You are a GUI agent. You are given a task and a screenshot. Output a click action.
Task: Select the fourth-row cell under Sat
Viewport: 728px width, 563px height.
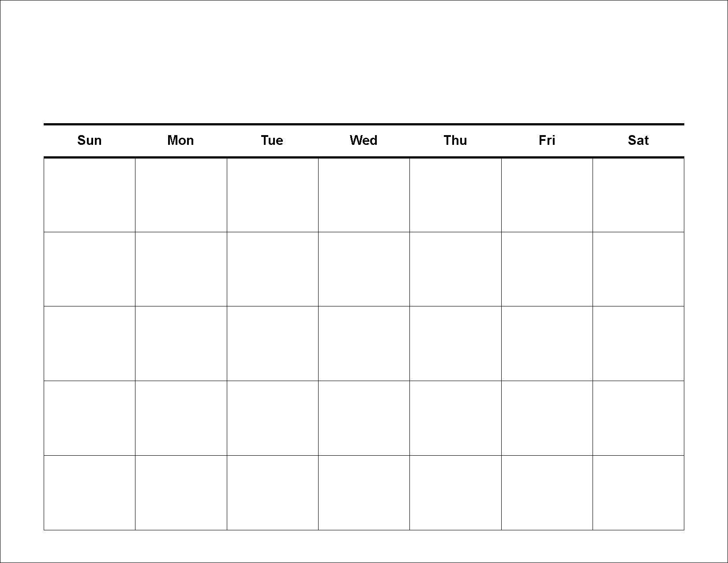tap(638, 418)
